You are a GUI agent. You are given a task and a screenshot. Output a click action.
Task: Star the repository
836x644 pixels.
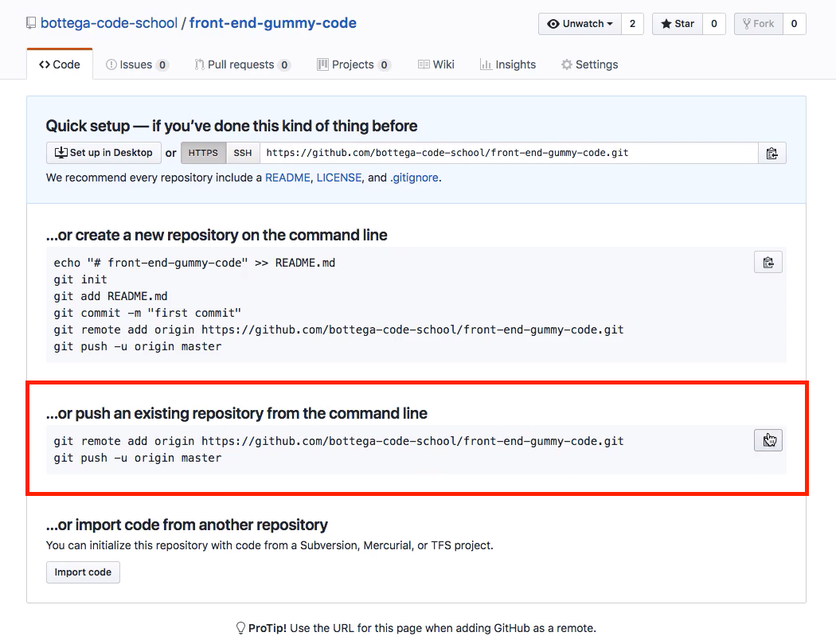tap(678, 24)
